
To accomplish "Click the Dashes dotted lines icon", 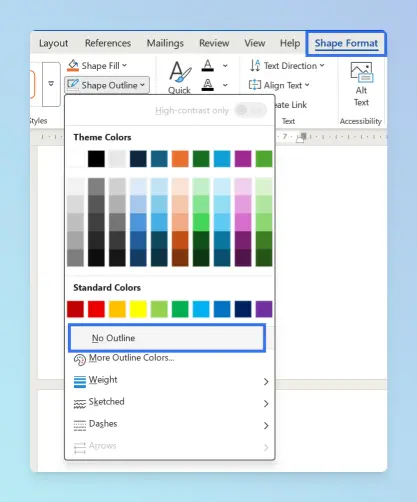I will [80, 425].
